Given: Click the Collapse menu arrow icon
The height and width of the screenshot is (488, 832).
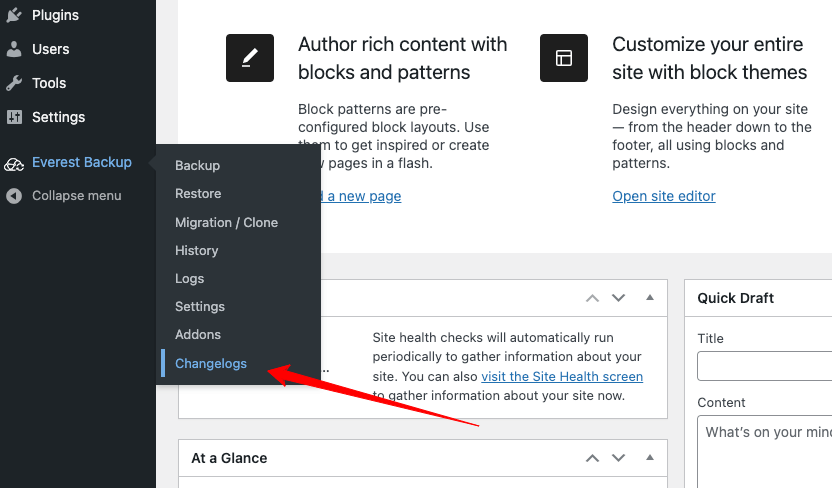Looking at the screenshot, I should 14,196.
